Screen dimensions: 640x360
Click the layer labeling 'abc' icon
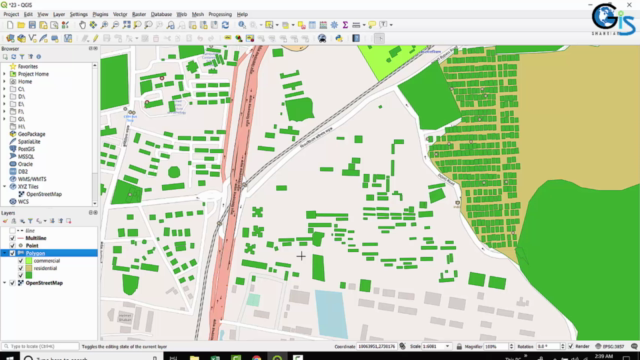tap(228, 38)
